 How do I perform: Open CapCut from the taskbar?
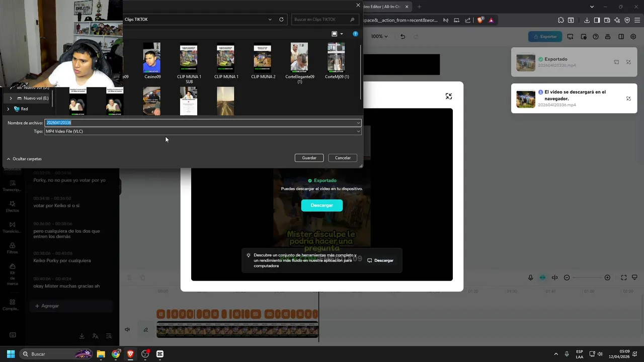[x=160, y=354]
